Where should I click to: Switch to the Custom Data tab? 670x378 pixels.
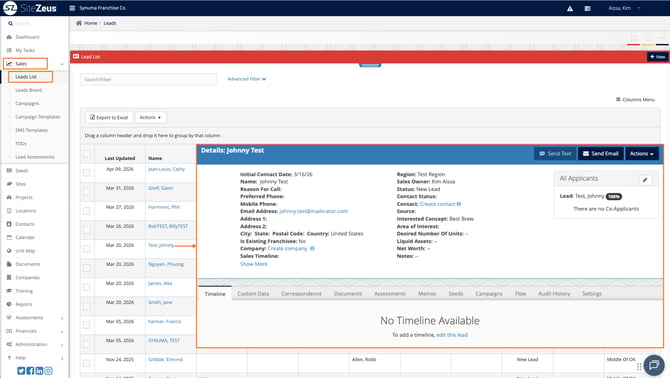253,294
